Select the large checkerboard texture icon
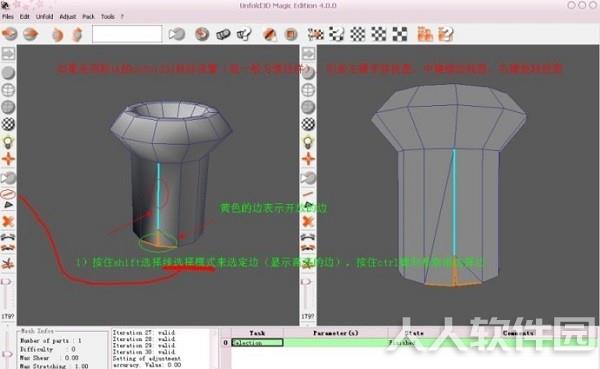 point(399,34)
